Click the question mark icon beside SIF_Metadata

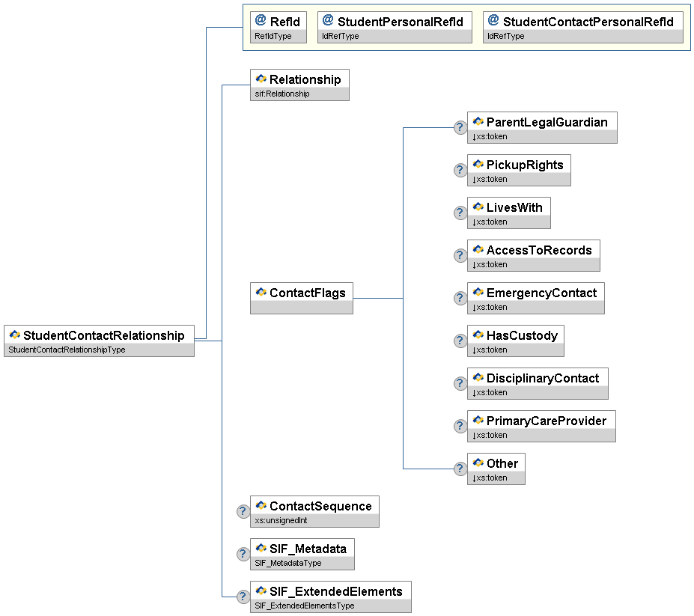pyautogui.click(x=243, y=554)
